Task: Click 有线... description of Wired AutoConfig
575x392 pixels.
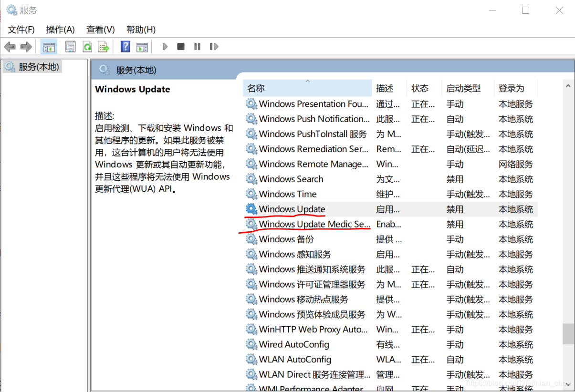Action: point(388,344)
